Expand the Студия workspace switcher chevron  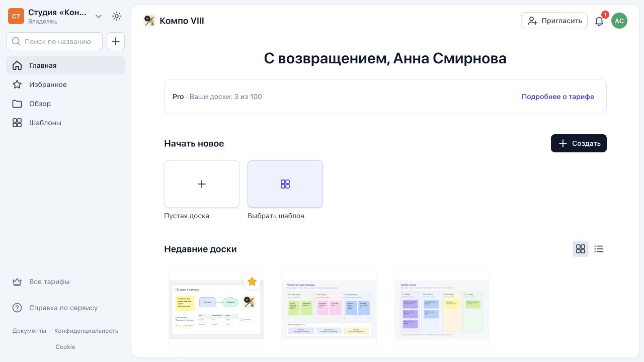point(99,16)
